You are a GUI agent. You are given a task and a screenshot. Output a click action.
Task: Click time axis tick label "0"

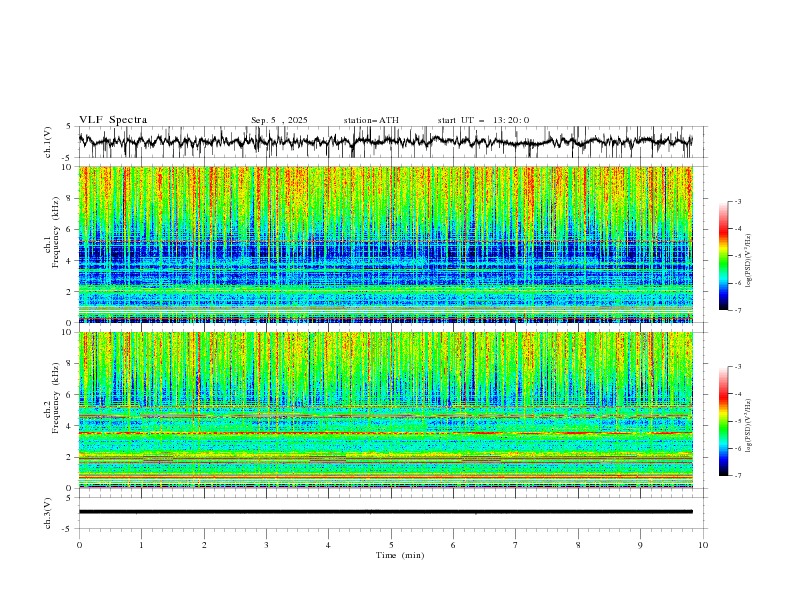point(79,545)
